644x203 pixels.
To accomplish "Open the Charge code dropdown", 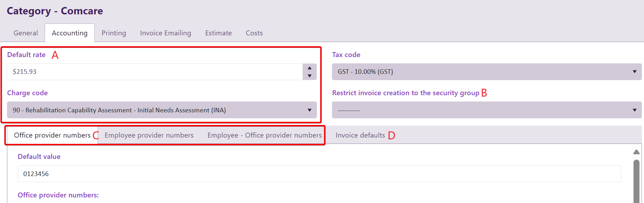I will 162,110.
